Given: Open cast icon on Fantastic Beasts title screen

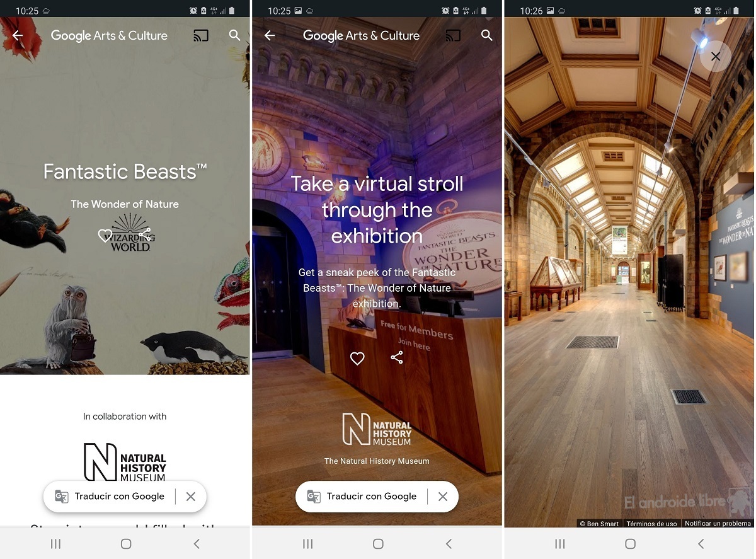Looking at the screenshot, I should tap(200, 36).
